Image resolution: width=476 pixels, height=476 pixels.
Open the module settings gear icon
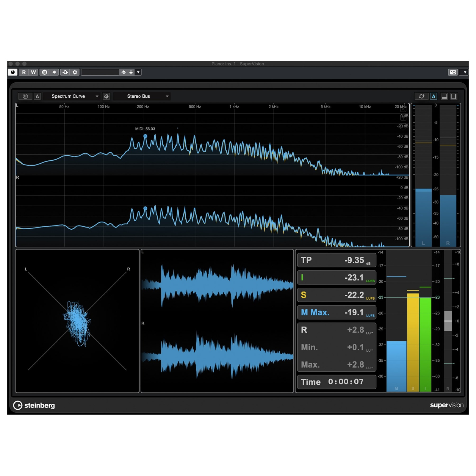tap(106, 96)
